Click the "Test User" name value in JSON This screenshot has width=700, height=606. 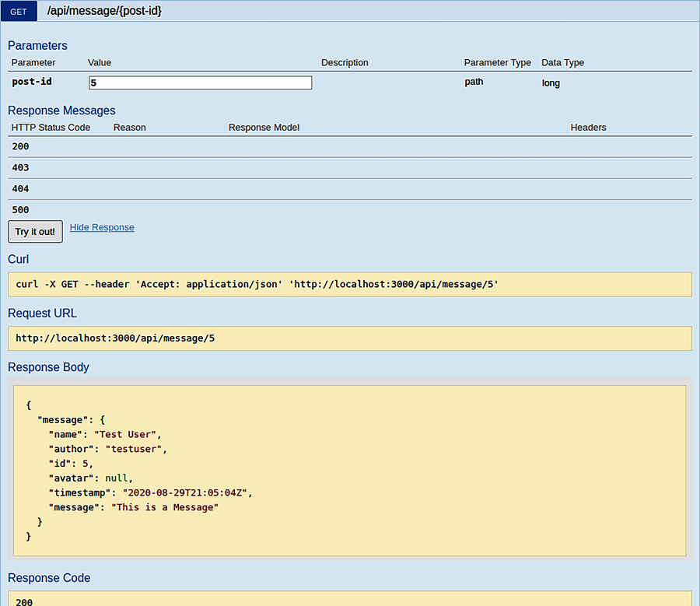point(128,434)
